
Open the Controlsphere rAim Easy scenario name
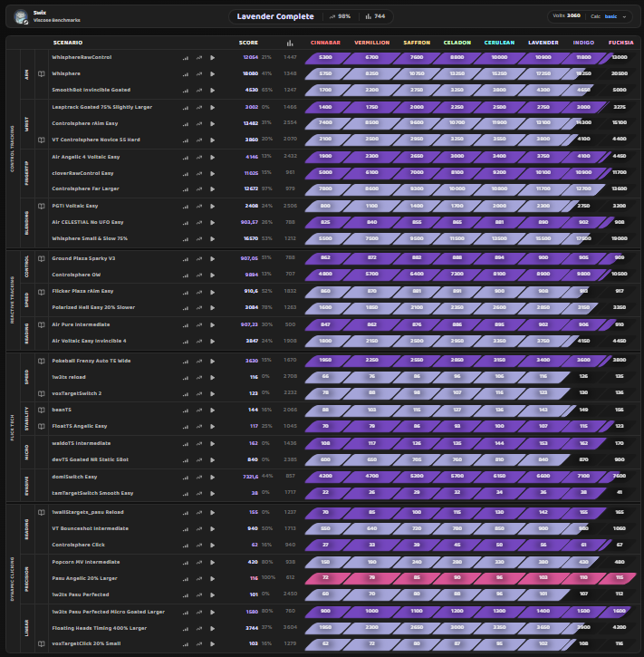(x=85, y=123)
